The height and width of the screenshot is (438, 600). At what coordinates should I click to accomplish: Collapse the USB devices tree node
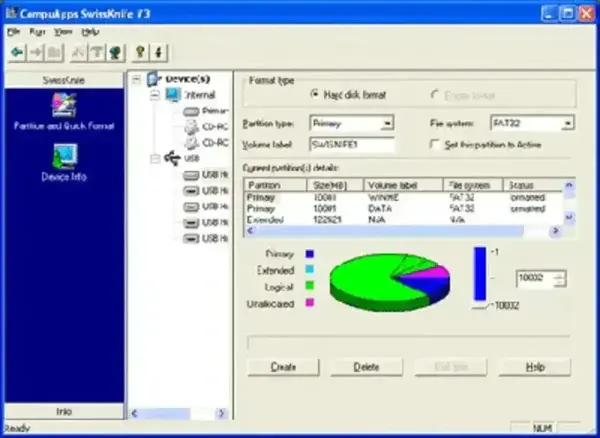click(x=153, y=158)
